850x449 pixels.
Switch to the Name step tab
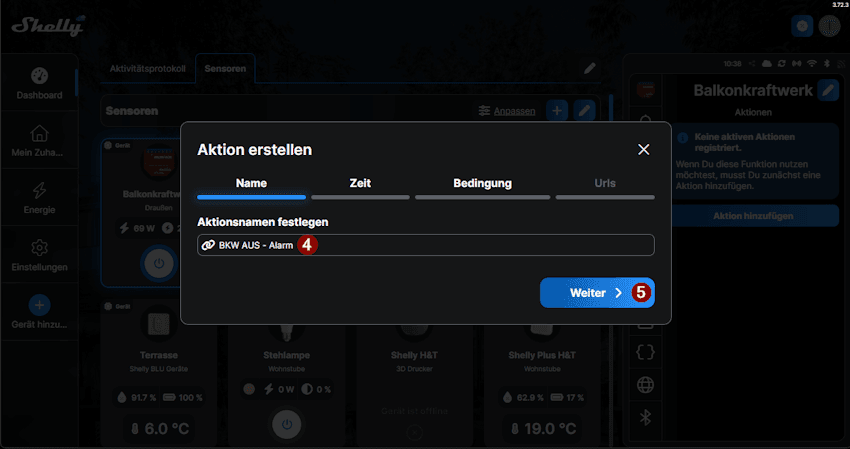251,187
